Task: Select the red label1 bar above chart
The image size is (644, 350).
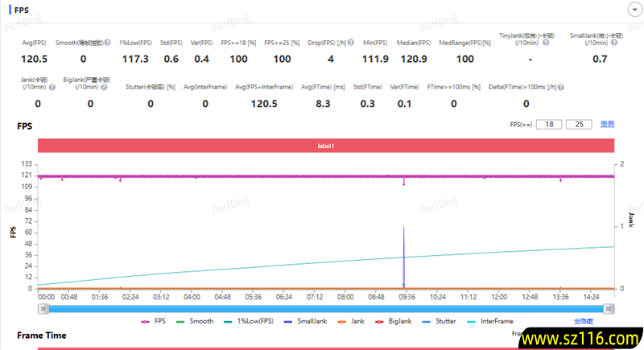Action: [x=325, y=146]
